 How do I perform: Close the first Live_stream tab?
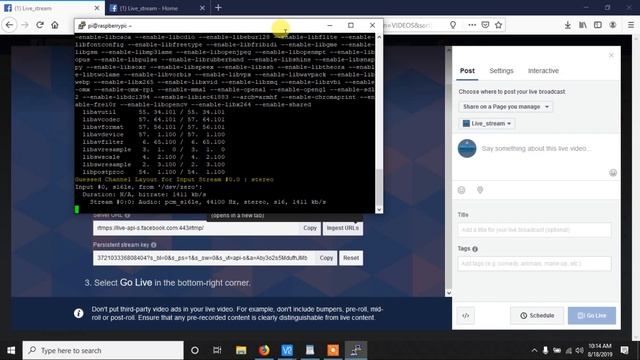coord(97,8)
